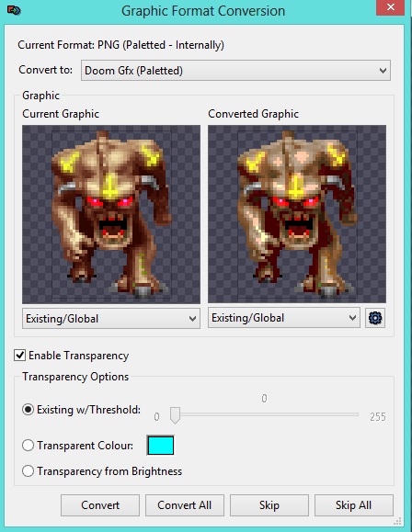Click the alpha threshold slider handle
This screenshot has height=532, width=412.
coord(175,415)
